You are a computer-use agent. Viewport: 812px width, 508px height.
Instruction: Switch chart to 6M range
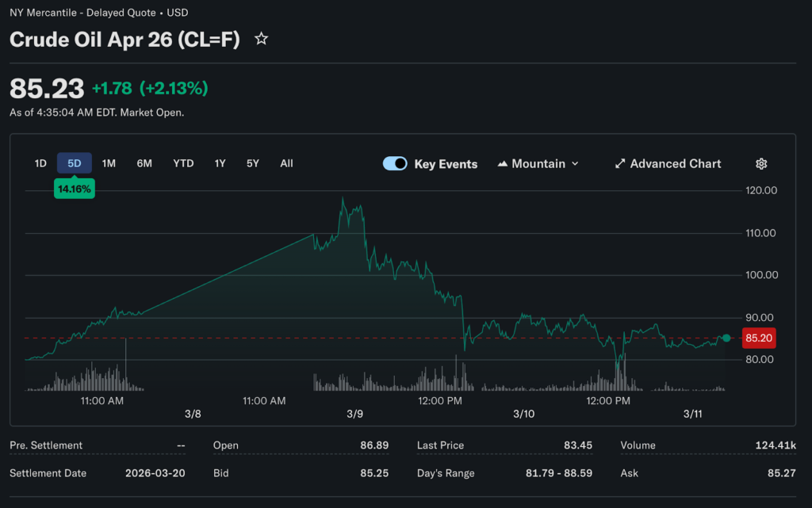point(144,163)
